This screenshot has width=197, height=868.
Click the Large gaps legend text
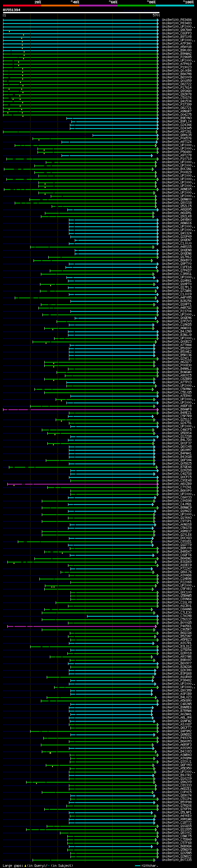click(38, 865)
